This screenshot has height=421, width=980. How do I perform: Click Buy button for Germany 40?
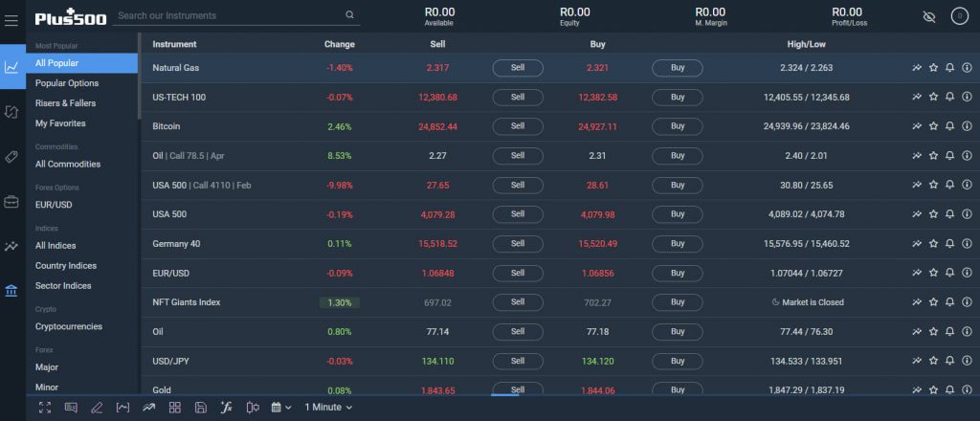point(678,244)
